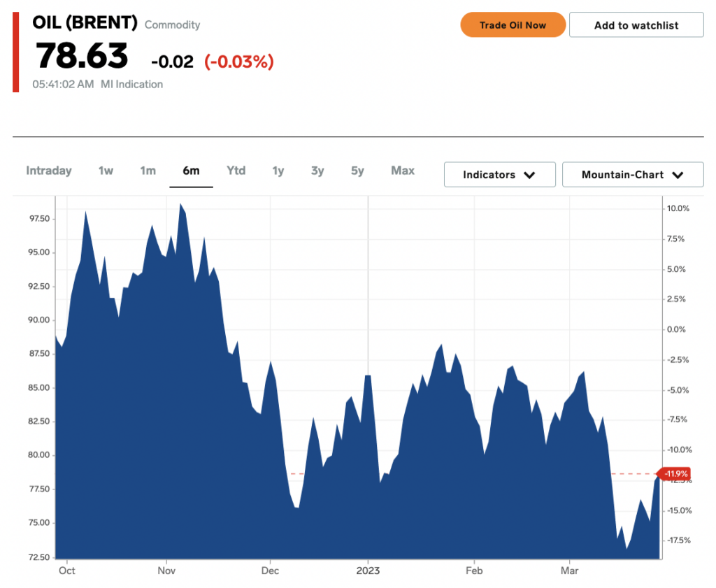Switch chart to Ytd range

pyautogui.click(x=236, y=171)
